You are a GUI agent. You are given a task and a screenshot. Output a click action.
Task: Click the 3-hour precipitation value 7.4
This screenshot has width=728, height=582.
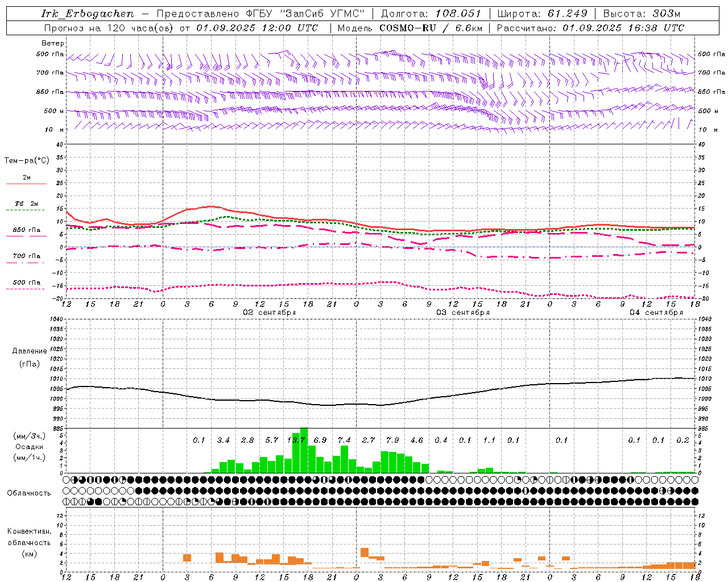coord(344,440)
